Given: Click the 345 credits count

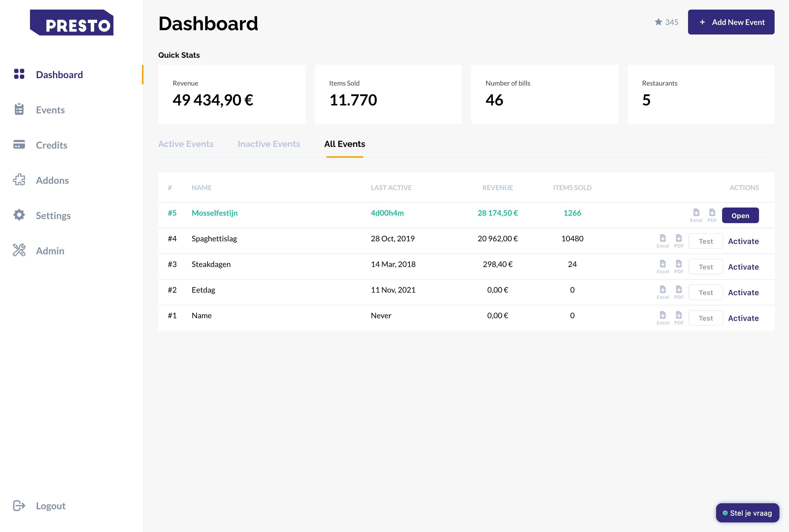Looking at the screenshot, I should tap(671, 22).
